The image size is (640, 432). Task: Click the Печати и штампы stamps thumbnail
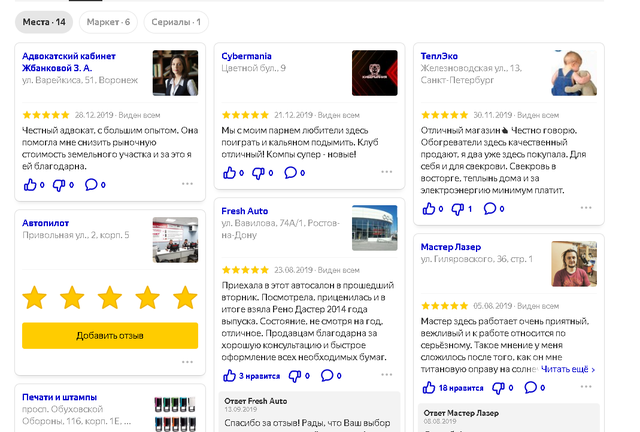click(x=176, y=412)
